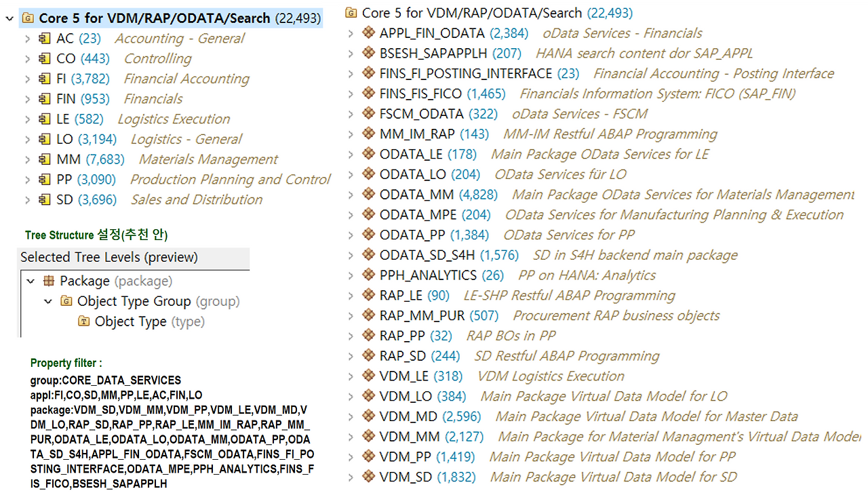
Task: Click the package icon in Selected Tree Levels preview
Action: [49, 281]
